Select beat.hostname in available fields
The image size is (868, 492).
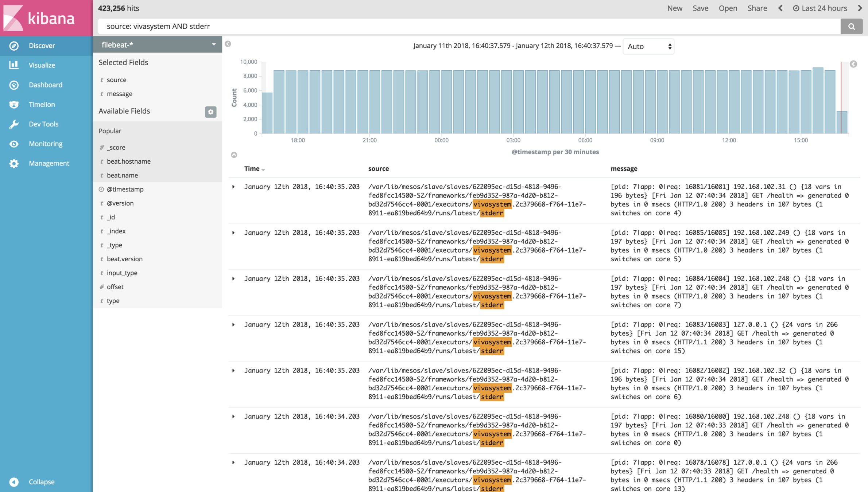click(128, 161)
